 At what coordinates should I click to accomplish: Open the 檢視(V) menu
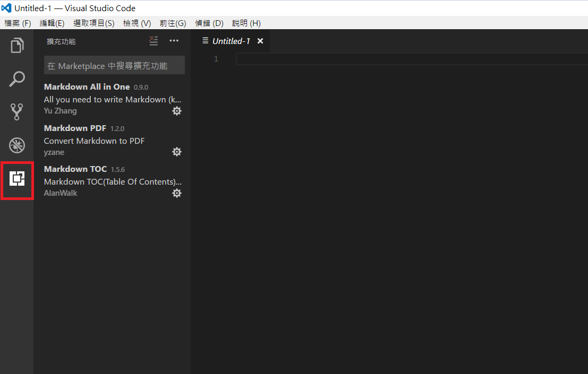click(x=137, y=23)
